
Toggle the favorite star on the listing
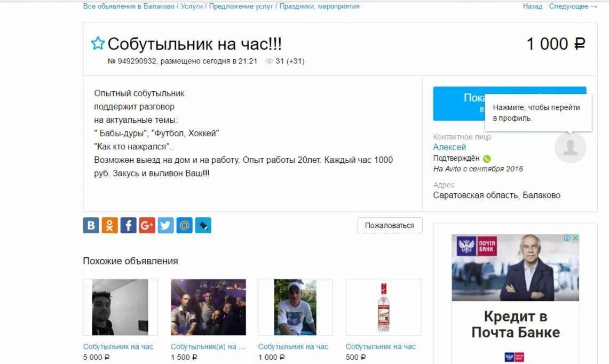[97, 43]
